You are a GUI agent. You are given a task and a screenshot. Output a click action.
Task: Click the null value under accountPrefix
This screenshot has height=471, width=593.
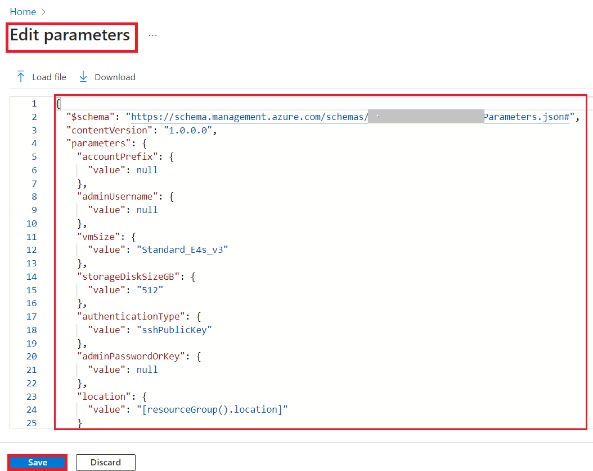click(x=147, y=170)
